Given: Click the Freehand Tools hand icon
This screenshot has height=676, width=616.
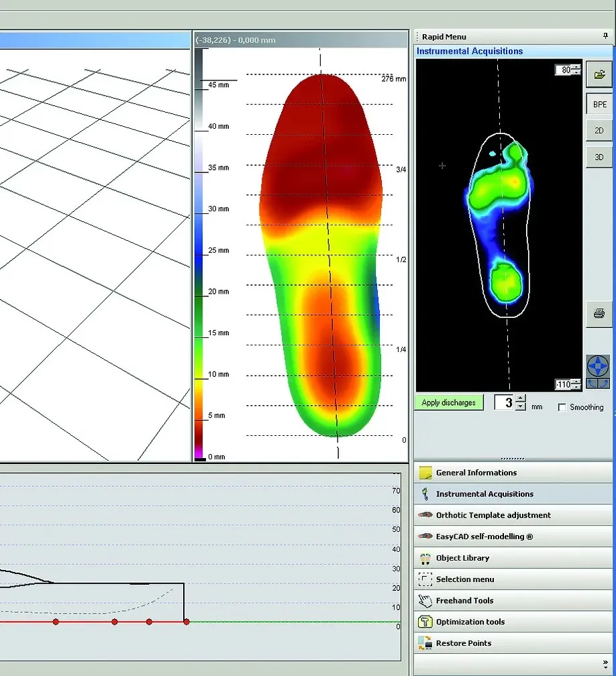Looking at the screenshot, I should 425,601.
